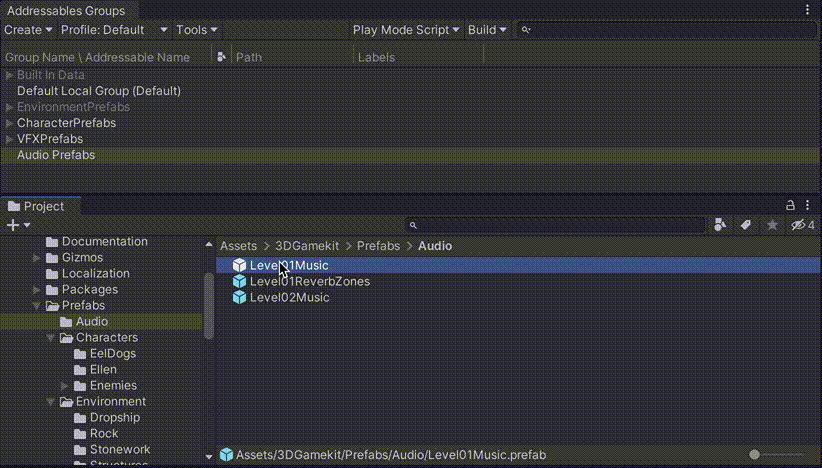Navigate to 3DGamekit in the breadcrumb
Screen dimensions: 822x468
point(307,246)
